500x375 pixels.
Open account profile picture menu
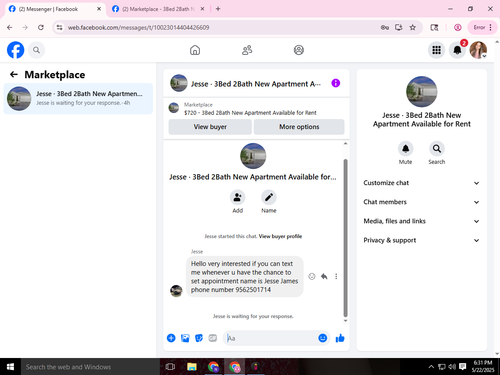[x=478, y=50]
